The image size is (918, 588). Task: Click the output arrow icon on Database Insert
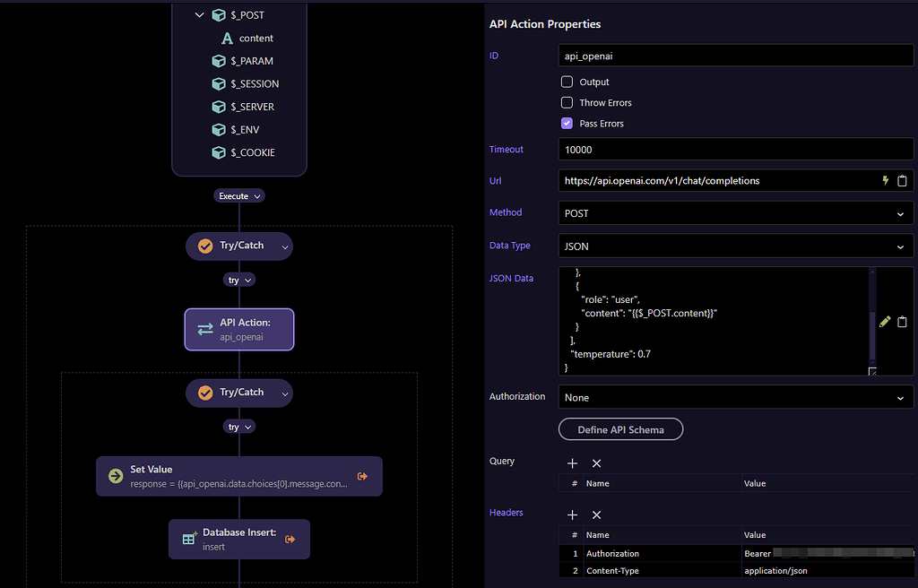tap(290, 539)
